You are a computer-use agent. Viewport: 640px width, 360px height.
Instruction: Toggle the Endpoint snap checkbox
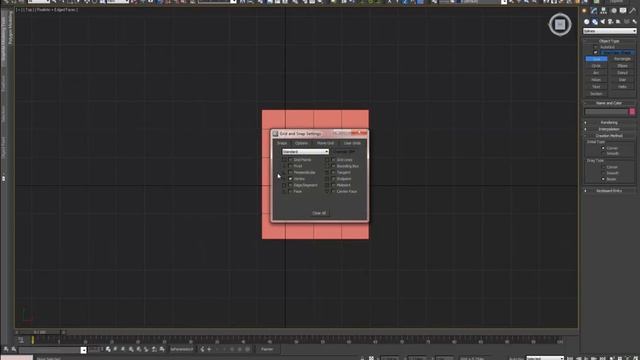point(333,179)
